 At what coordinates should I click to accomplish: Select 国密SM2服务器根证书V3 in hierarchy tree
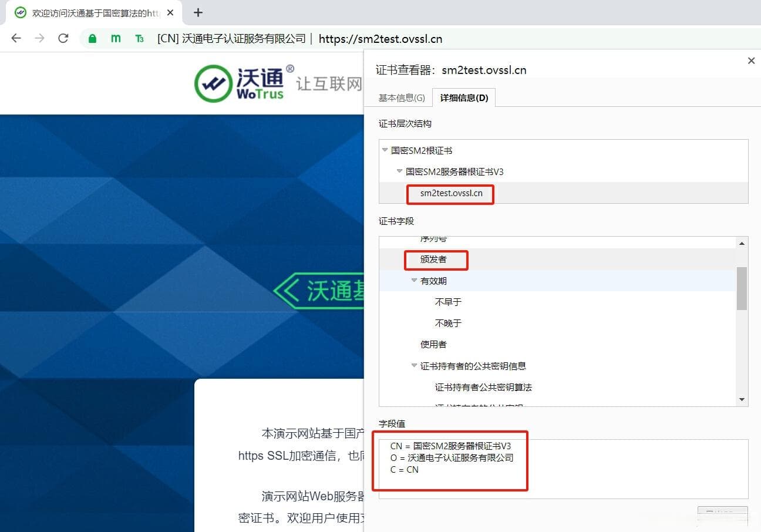(x=454, y=171)
